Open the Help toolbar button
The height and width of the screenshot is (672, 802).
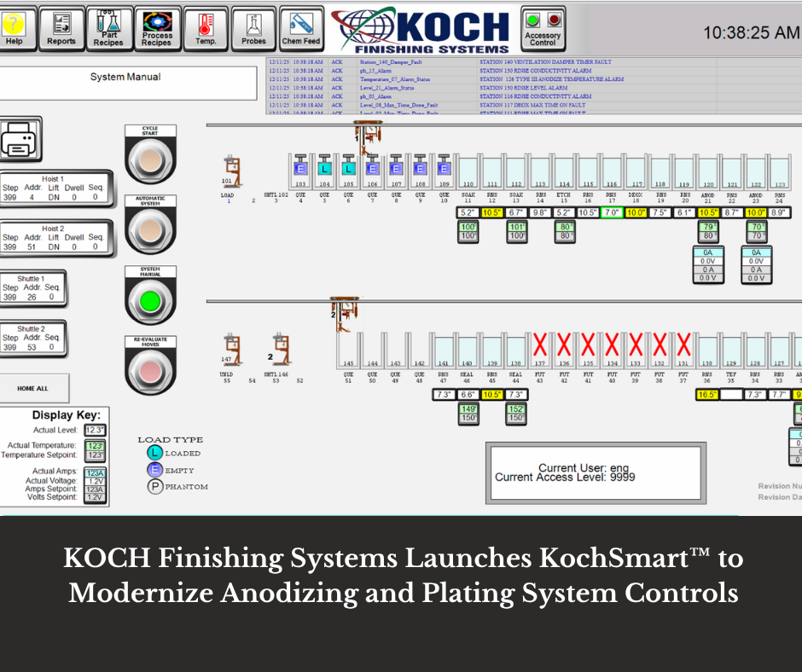(x=17, y=29)
